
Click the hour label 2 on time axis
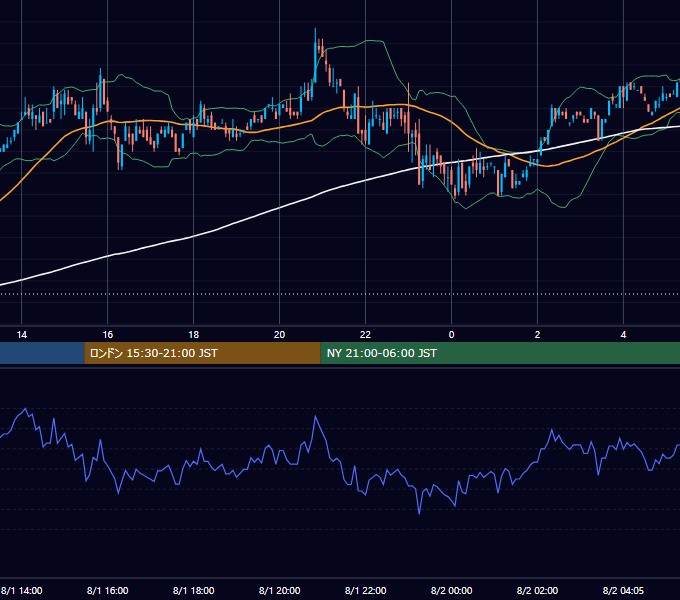point(537,335)
